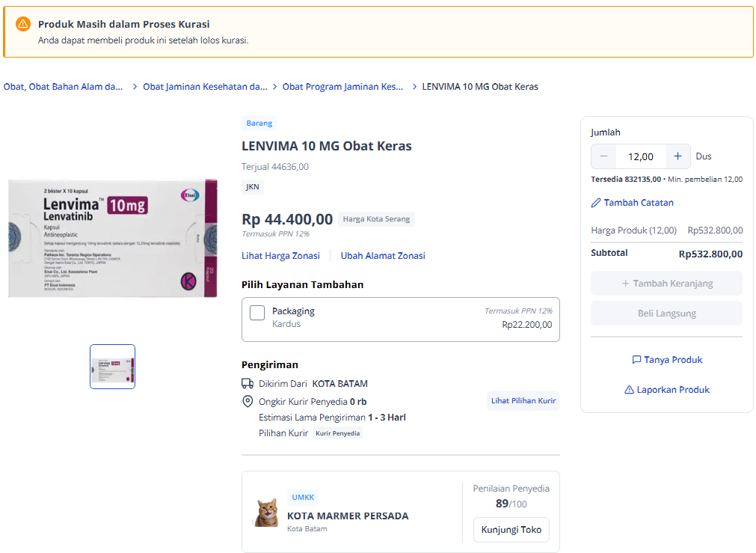Click the quantity input field showing 12,00
Screen dimensions: 756x553
[x=641, y=156]
